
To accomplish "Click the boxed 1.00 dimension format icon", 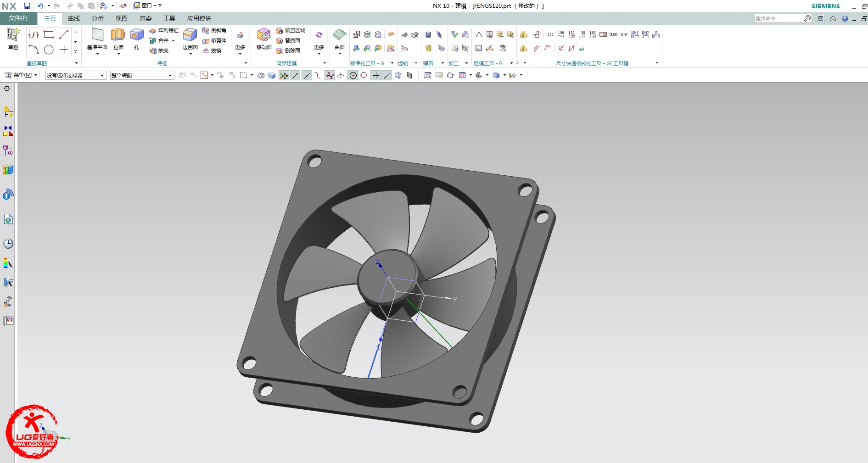I will [x=603, y=34].
